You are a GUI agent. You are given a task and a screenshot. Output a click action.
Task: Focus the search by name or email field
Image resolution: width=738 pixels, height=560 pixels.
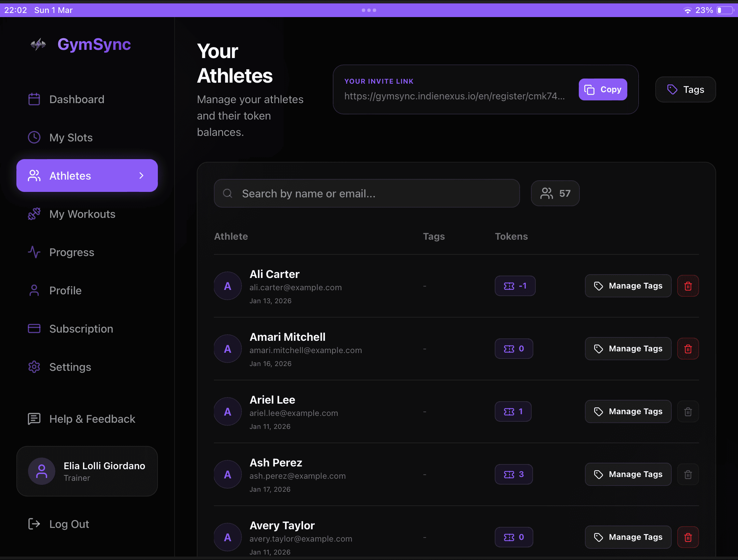(367, 193)
